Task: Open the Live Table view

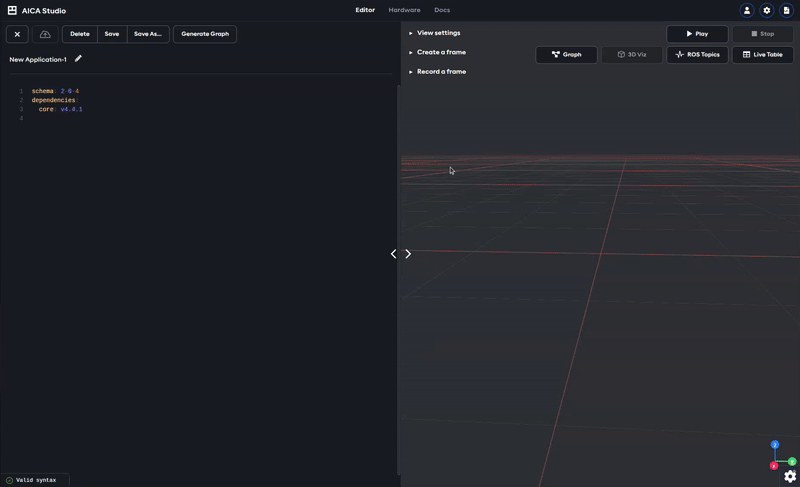Action: tap(763, 55)
